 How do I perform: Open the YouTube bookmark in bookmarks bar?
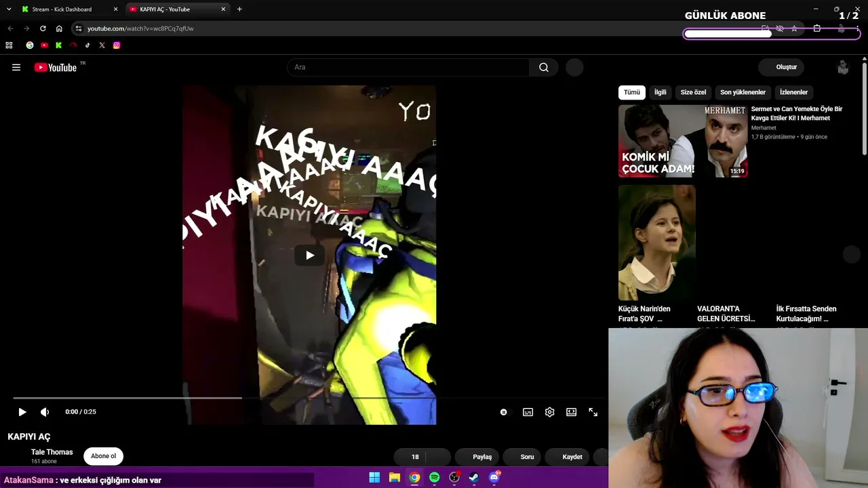[44, 45]
